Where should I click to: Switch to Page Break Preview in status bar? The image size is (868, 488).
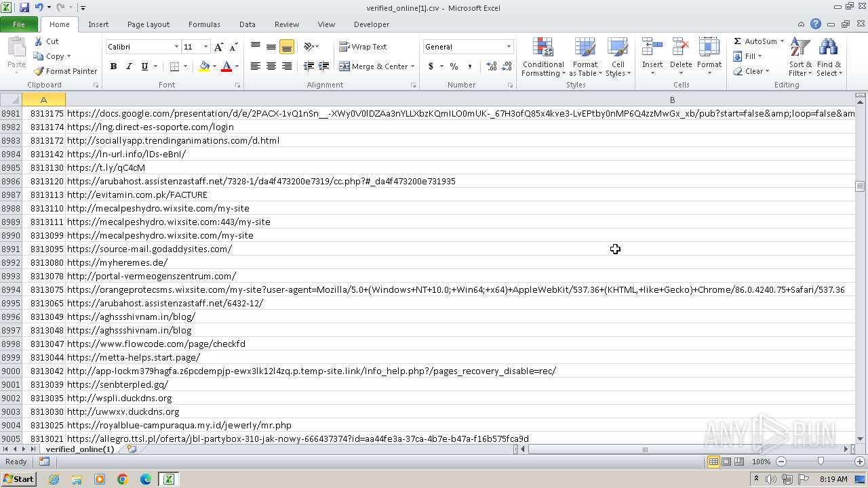click(738, 462)
